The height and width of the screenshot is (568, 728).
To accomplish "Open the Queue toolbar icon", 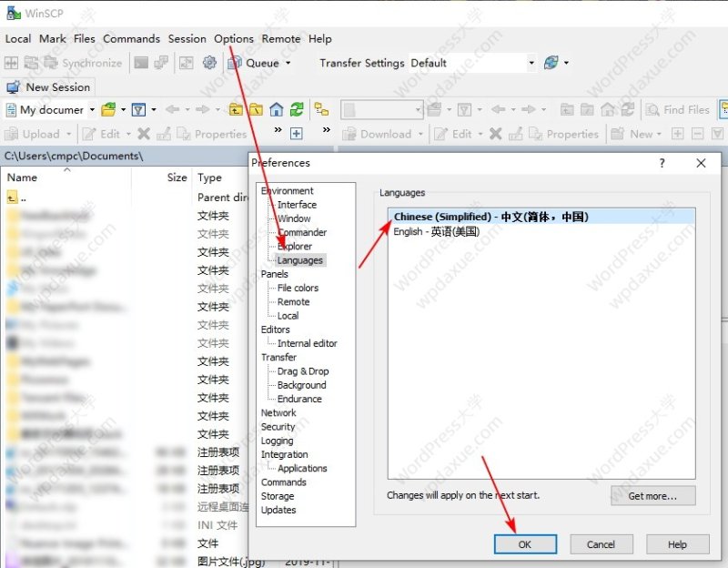I will point(235,63).
